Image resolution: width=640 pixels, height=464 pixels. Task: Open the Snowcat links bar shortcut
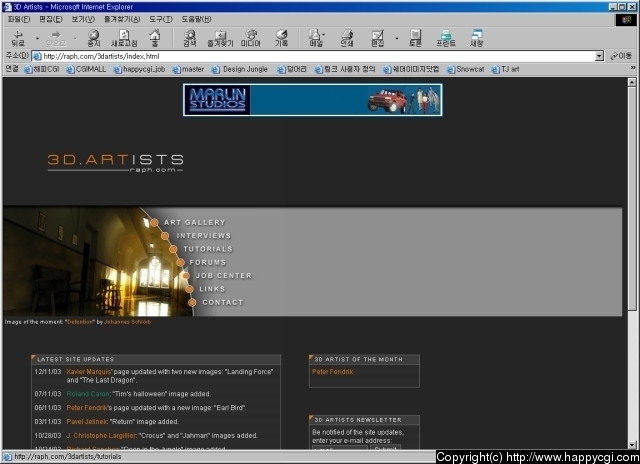tap(465, 69)
